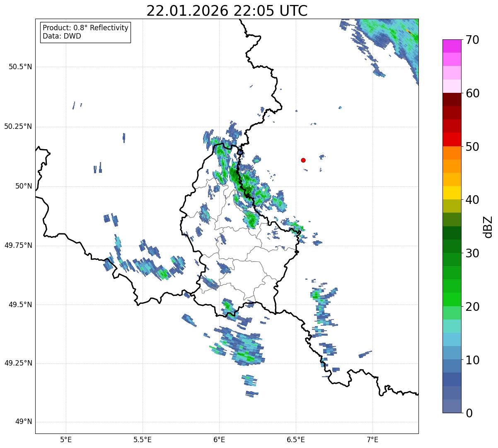Click the Product: 0.8° Reflectivity label

point(86,28)
